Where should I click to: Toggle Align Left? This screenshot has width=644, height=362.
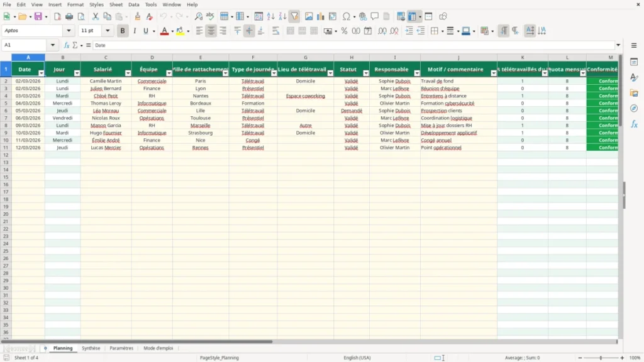(x=199, y=31)
